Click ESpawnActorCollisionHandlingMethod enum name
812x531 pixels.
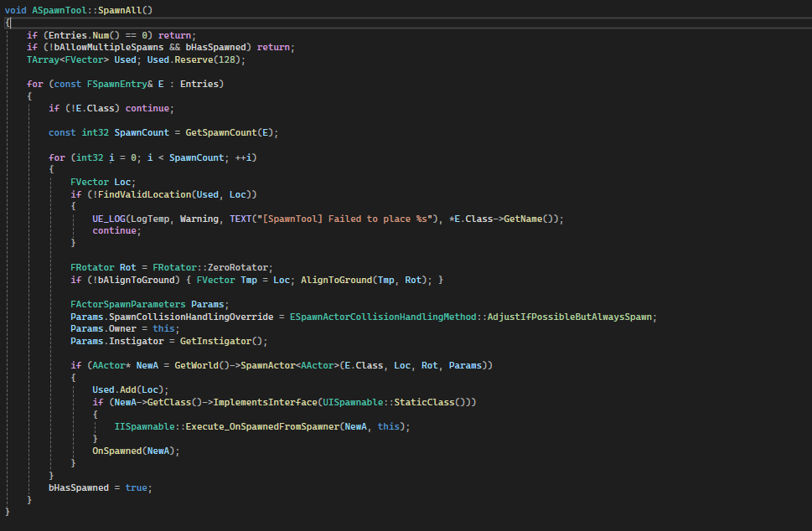point(383,317)
